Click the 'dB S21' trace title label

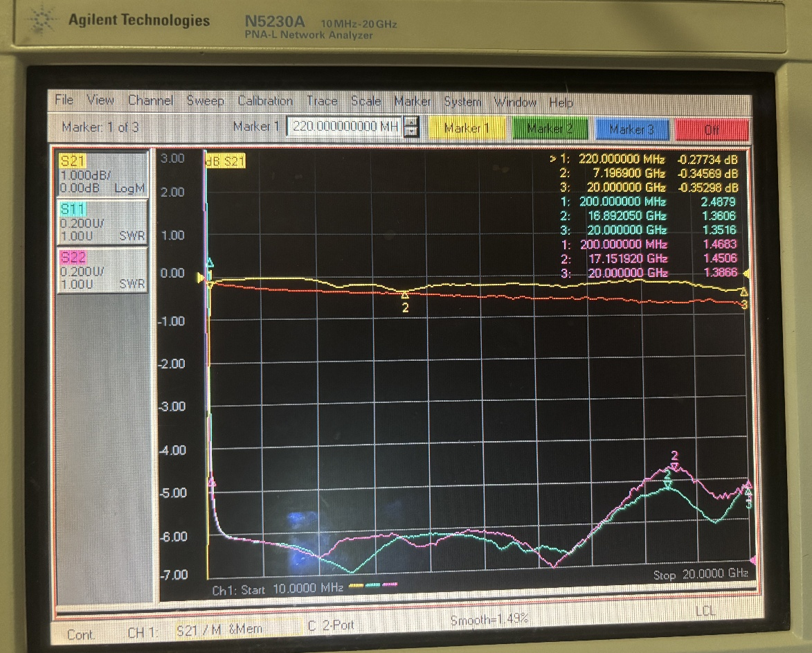(x=225, y=161)
